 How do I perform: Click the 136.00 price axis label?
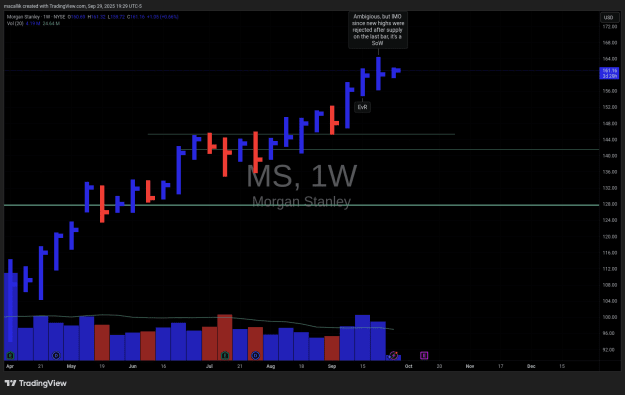[x=610, y=172]
